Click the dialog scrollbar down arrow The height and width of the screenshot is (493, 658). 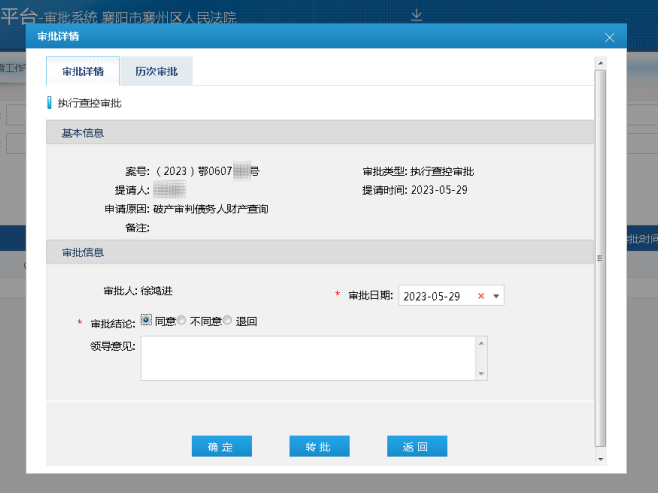click(600, 455)
